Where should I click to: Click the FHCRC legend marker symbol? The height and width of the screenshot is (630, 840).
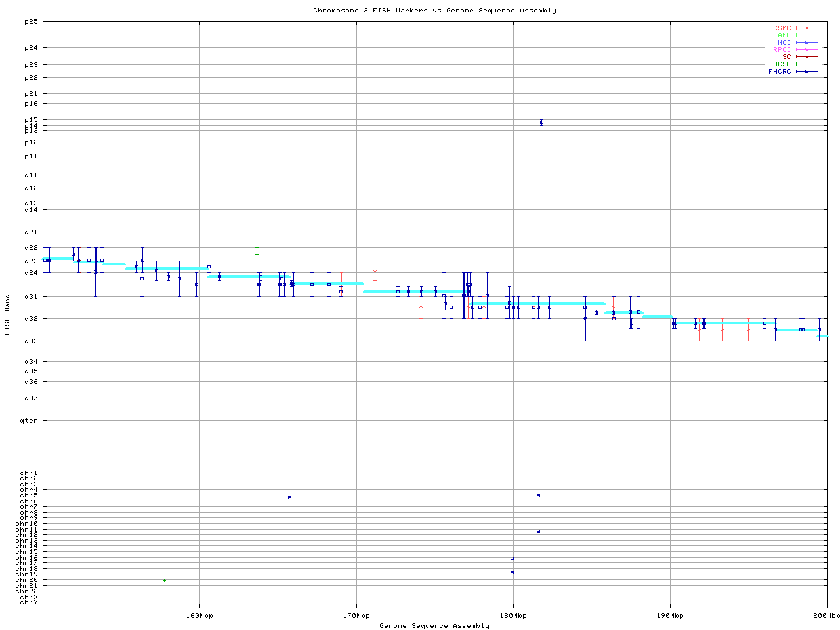807,71
